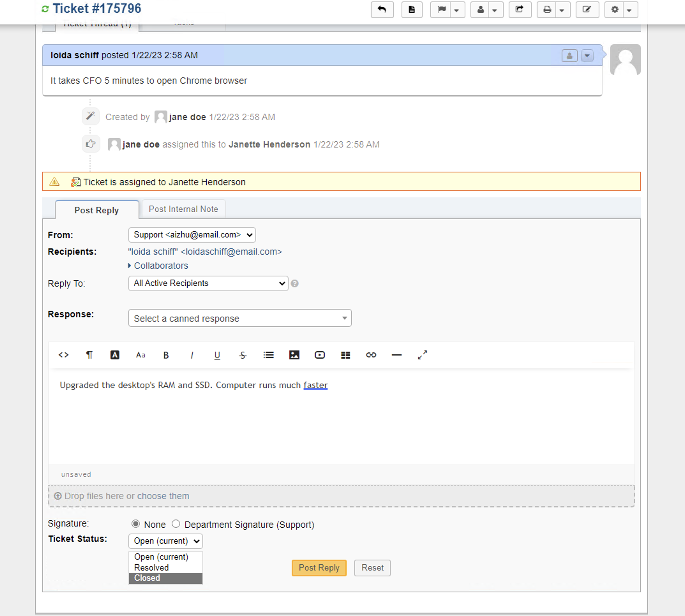Switch to the Post Reply tab
Screen dimensions: 685x616
point(96,210)
